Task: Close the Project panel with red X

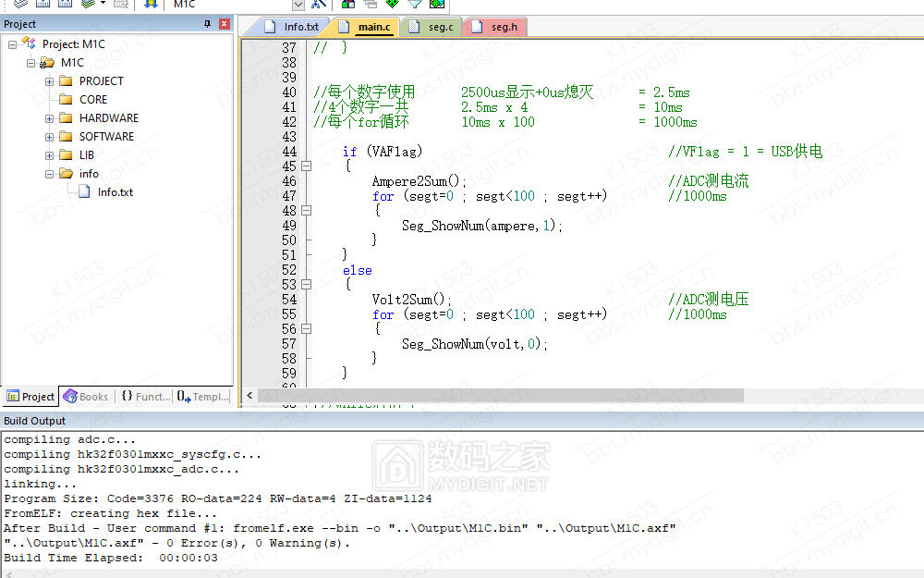Action: (x=224, y=24)
